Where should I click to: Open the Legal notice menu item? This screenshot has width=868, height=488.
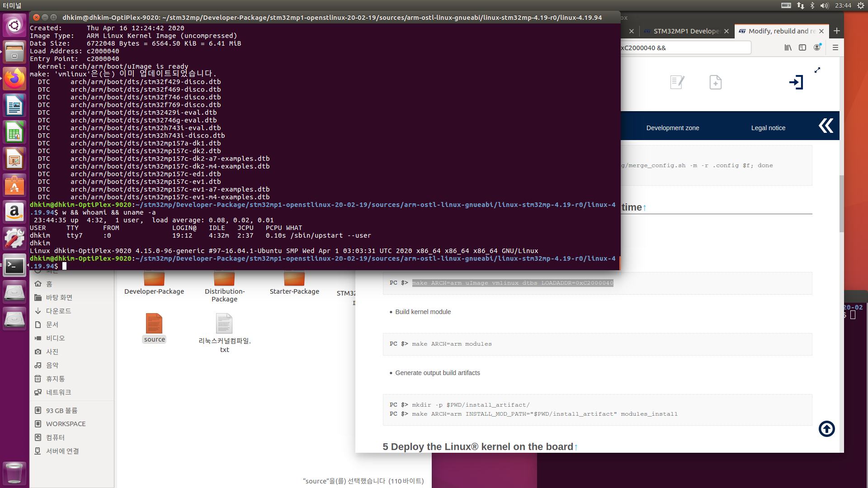[768, 128]
